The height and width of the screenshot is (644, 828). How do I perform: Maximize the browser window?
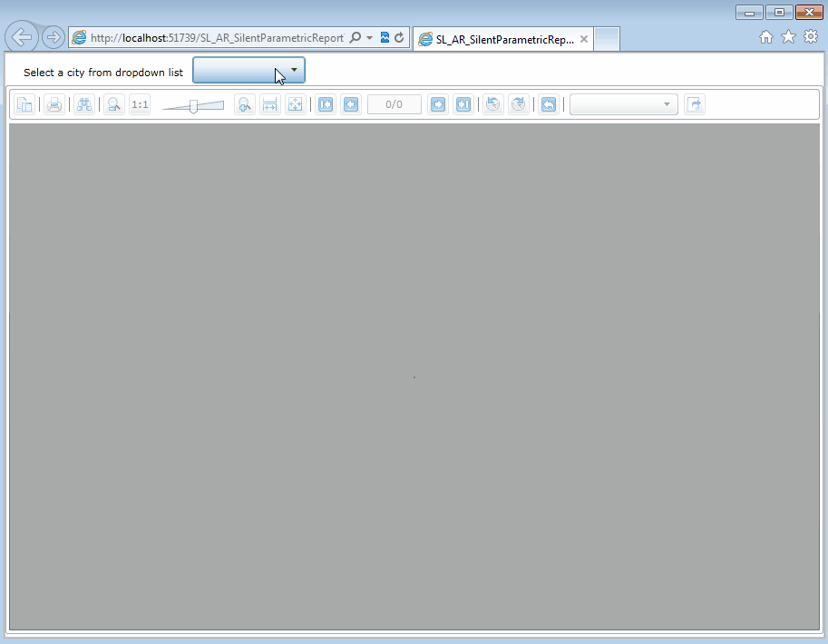click(779, 12)
